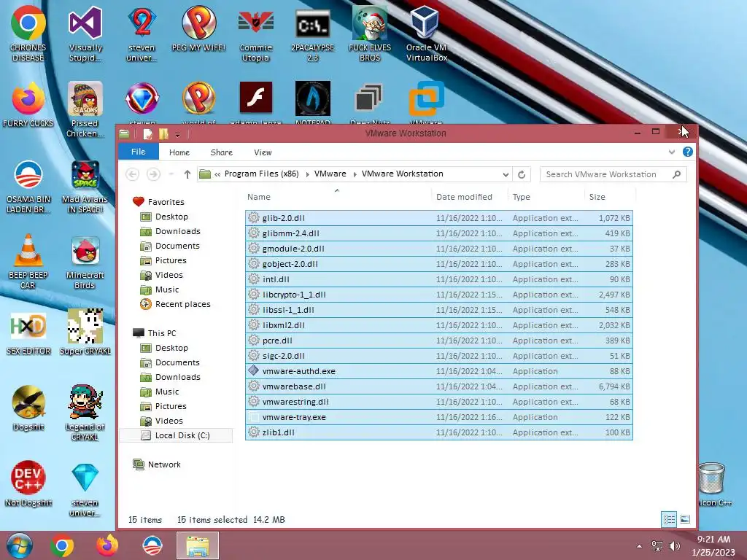Open recent locations dropdown arrow
Image resolution: width=747 pixels, height=560 pixels.
tap(171, 174)
